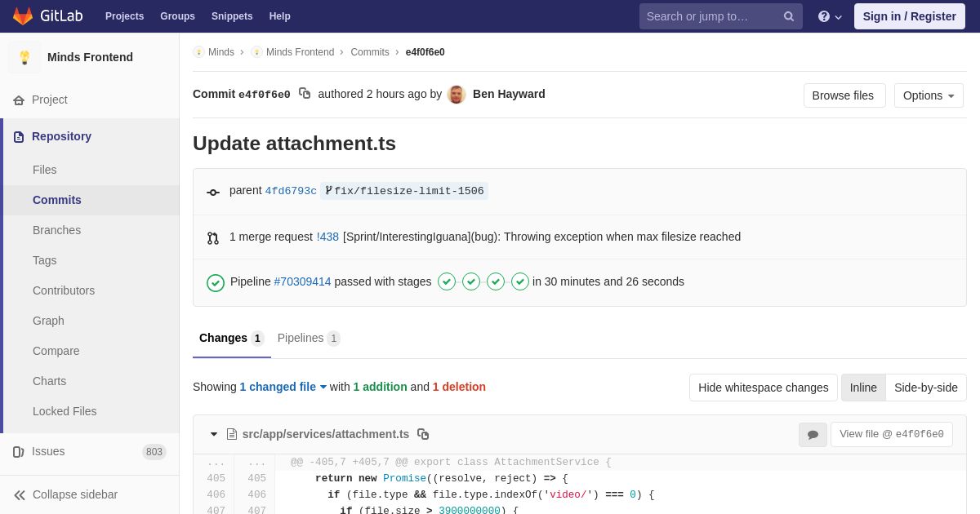Click the search magnifier icon
Image resolution: width=980 pixels, height=514 pixels.
point(789,16)
